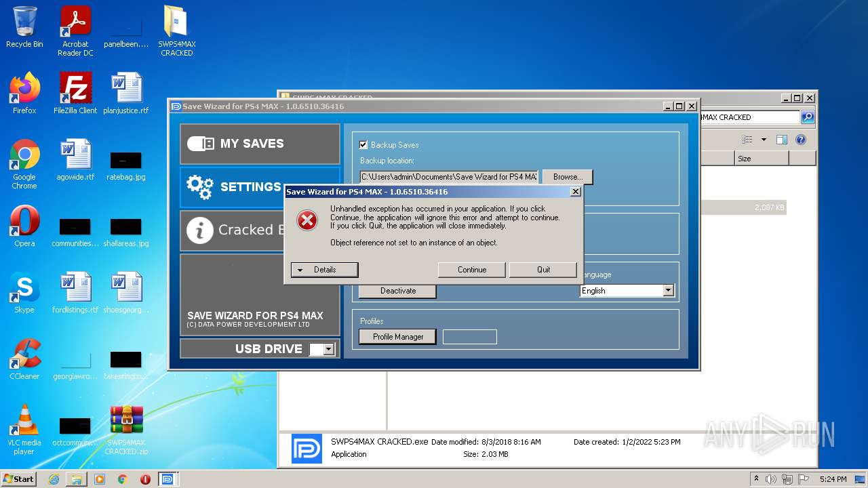Launch Google Chrome desktop shortcut
The image size is (868, 488).
point(24,164)
